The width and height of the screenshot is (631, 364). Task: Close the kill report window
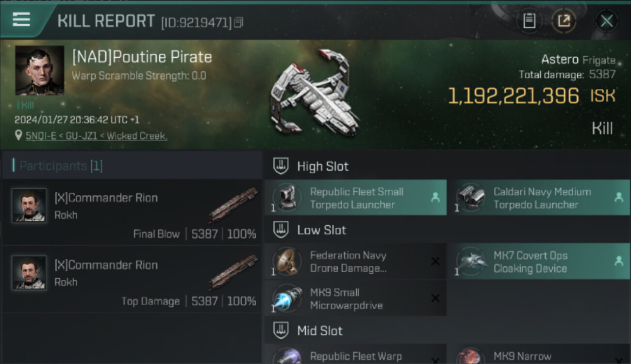coord(606,21)
